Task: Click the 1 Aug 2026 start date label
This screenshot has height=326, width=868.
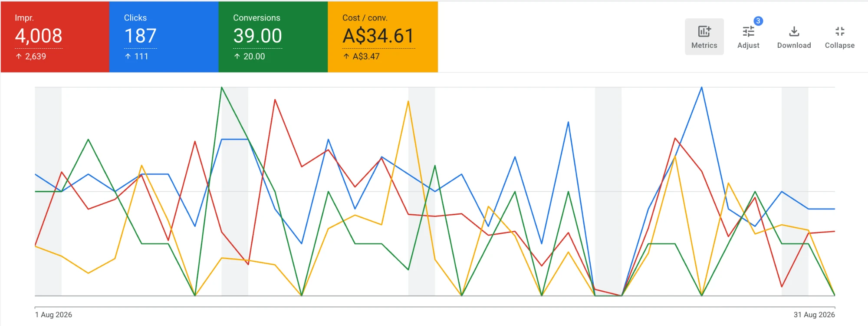Action: point(53,315)
